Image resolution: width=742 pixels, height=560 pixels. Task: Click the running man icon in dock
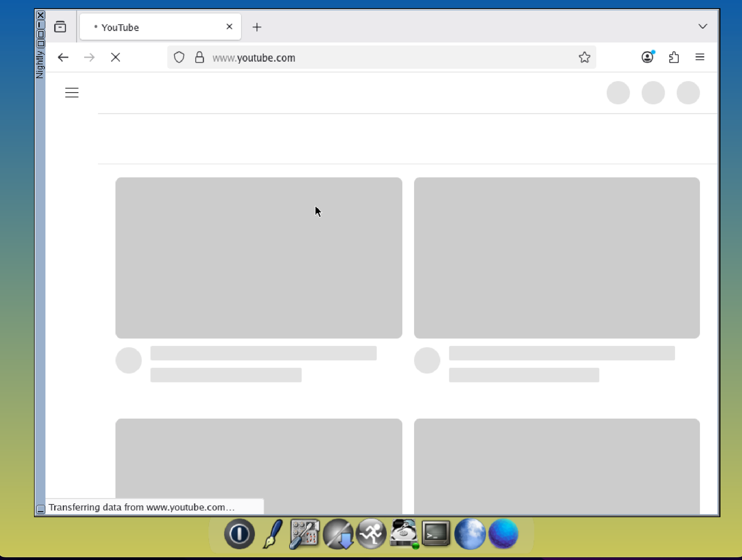[371, 534]
